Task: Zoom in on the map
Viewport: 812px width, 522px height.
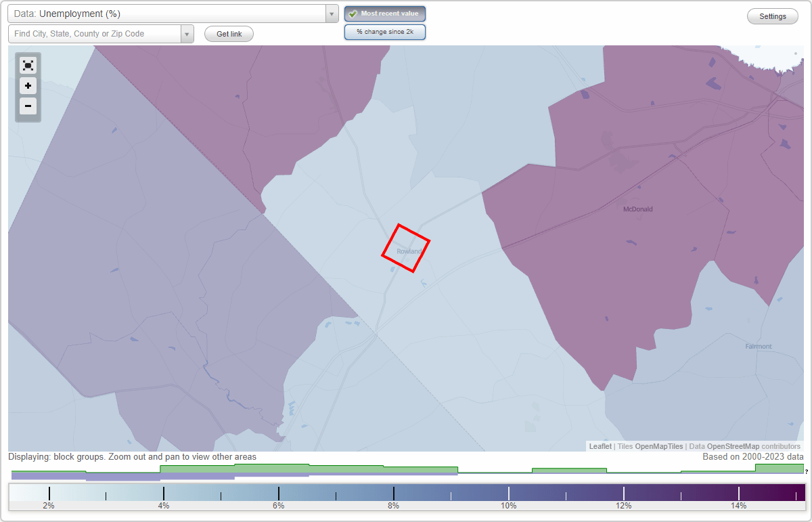Action: click(x=28, y=86)
